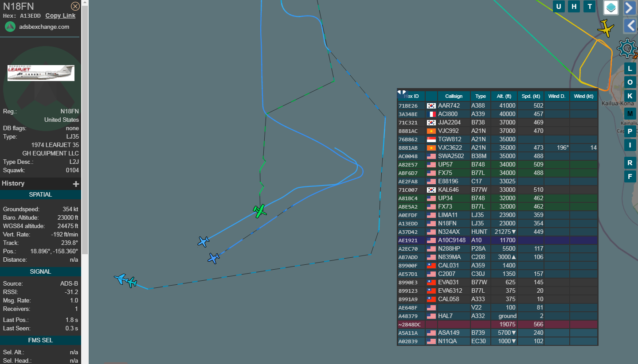Toggle the K map button
Image resolution: width=638 pixels, height=364 pixels.
(630, 96)
